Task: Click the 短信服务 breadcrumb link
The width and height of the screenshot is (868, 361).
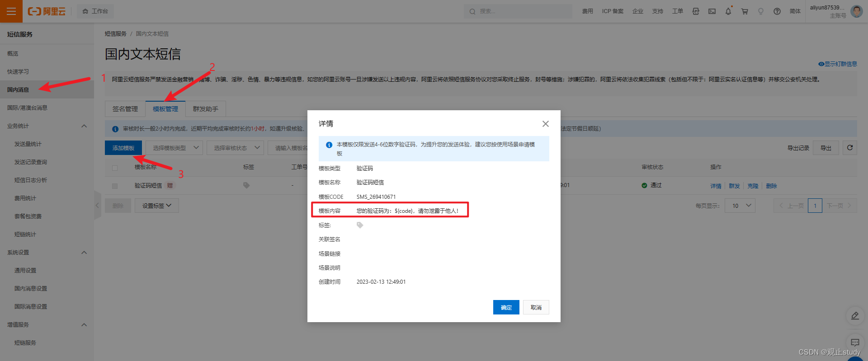Action: pyautogui.click(x=116, y=34)
